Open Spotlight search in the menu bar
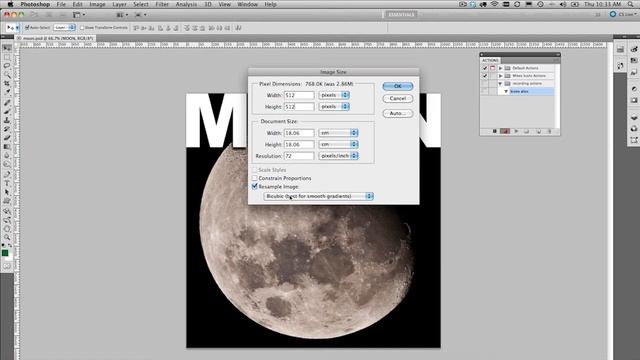 point(631,4)
